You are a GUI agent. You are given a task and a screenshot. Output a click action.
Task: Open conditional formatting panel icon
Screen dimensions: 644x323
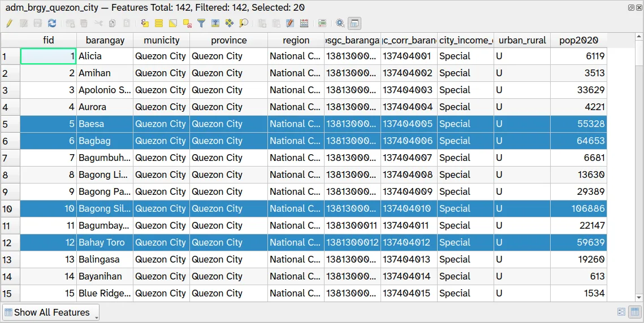click(x=322, y=23)
